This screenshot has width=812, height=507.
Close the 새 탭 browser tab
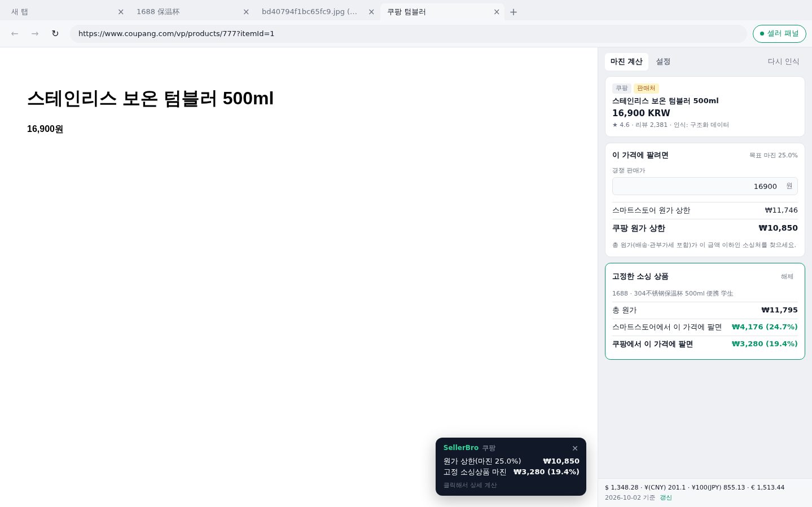pyautogui.click(x=121, y=12)
